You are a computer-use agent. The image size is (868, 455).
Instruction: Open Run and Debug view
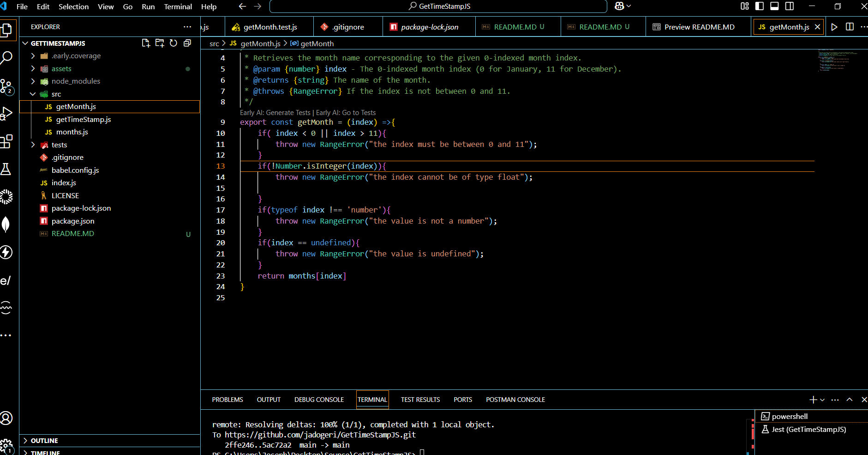(x=6, y=114)
